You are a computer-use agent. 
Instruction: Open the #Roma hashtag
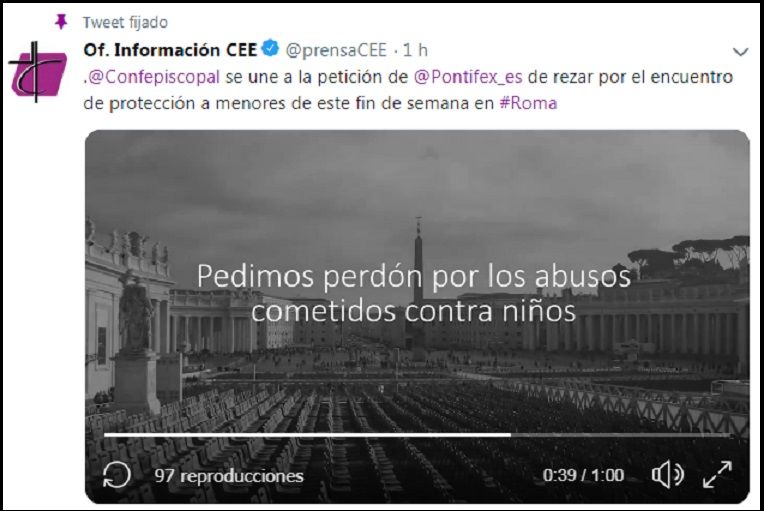528,103
